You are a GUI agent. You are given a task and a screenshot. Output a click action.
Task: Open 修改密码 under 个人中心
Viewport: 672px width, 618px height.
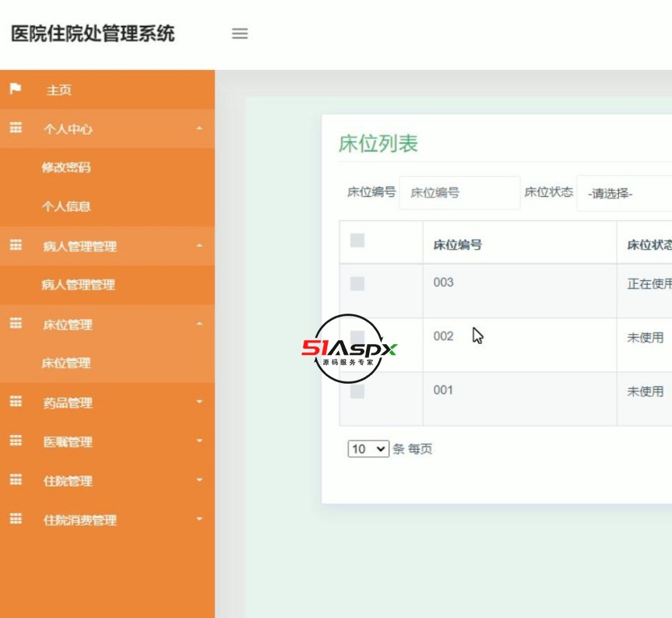(x=66, y=168)
